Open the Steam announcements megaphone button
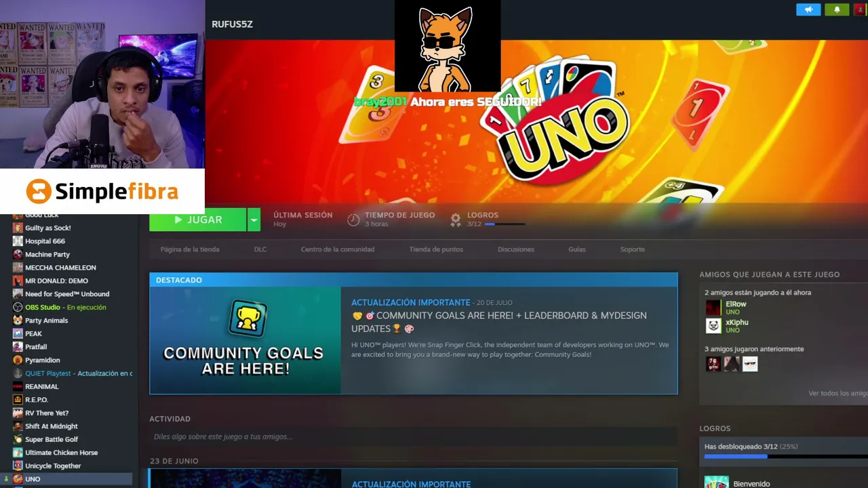Screen dimensions: 868x488 click(x=808, y=9)
